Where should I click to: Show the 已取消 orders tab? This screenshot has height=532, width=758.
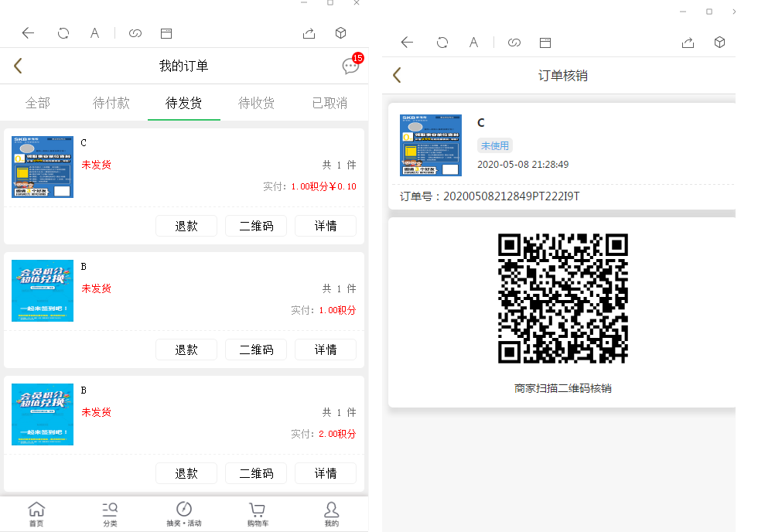coord(329,103)
